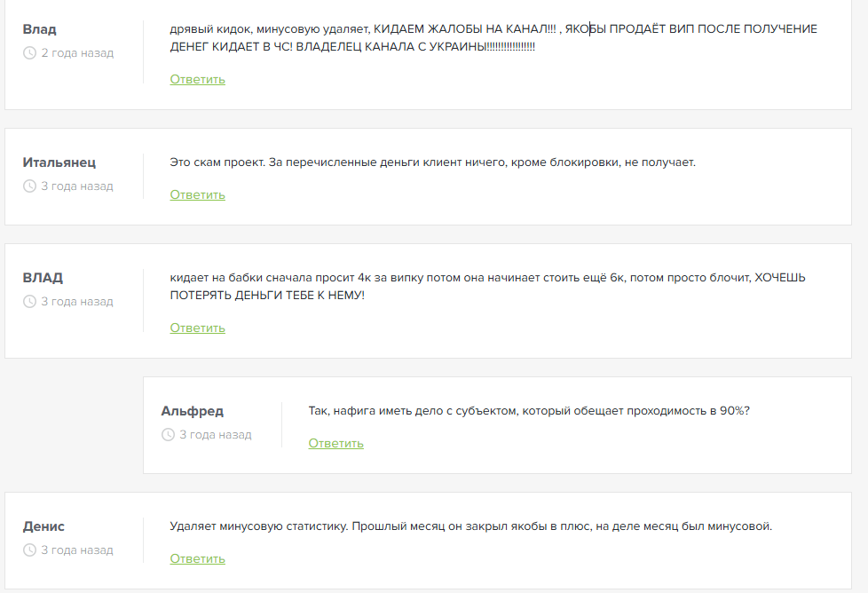Click Альфред's '3 года назад' timestamp
The width and height of the screenshot is (868, 593).
[216, 435]
